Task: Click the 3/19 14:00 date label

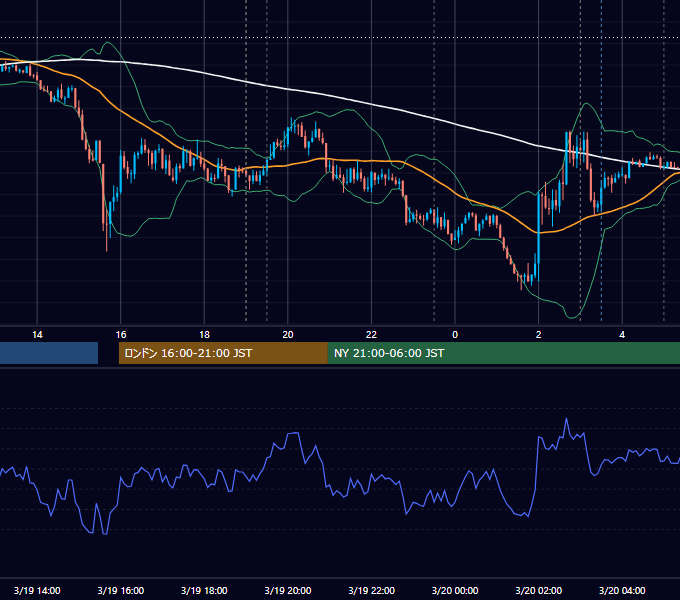Action: point(37,590)
